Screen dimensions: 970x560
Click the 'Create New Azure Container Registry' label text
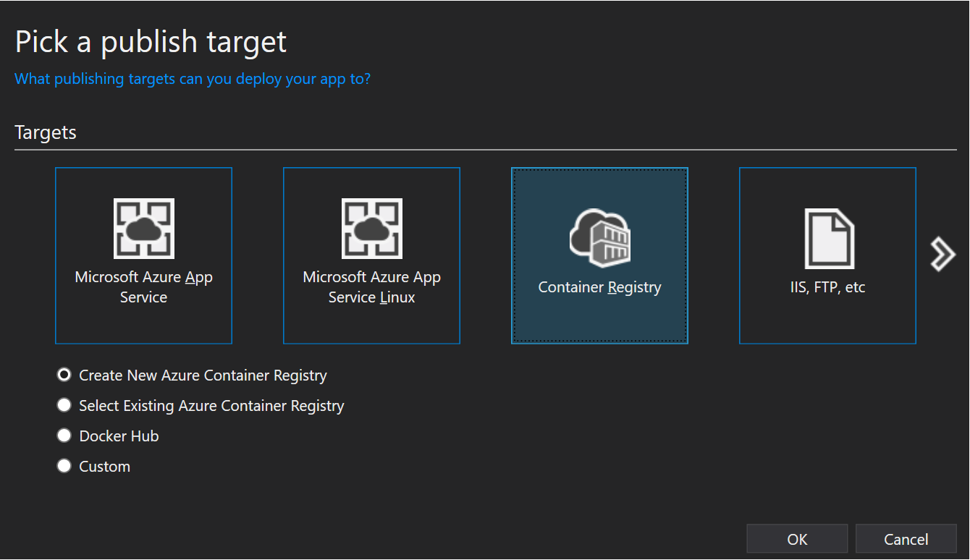(x=203, y=376)
